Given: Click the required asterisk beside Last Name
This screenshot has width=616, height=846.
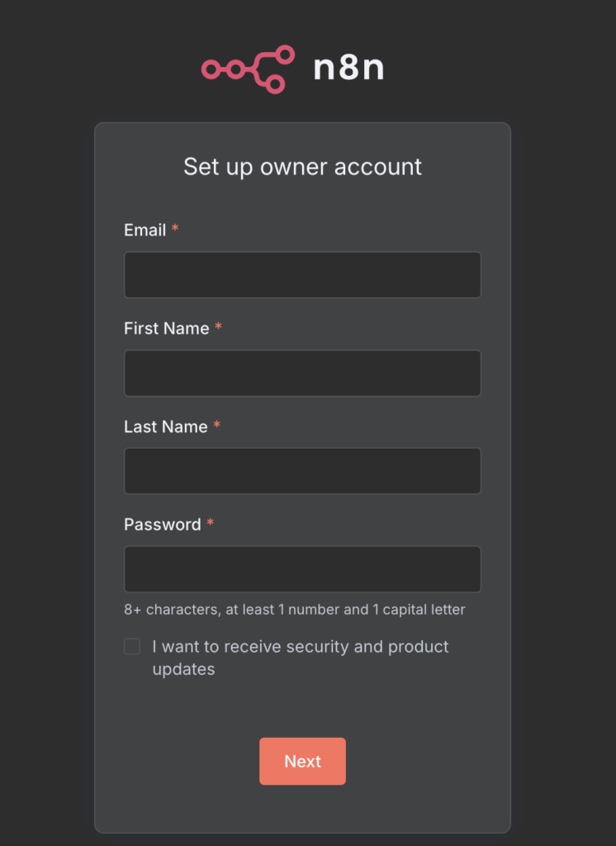Looking at the screenshot, I should click(216, 425).
